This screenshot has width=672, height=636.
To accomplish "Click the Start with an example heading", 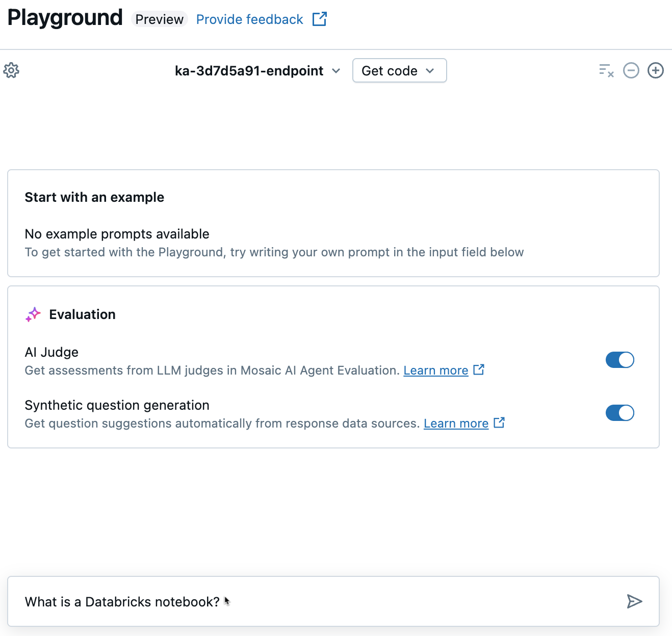I will coord(94,197).
